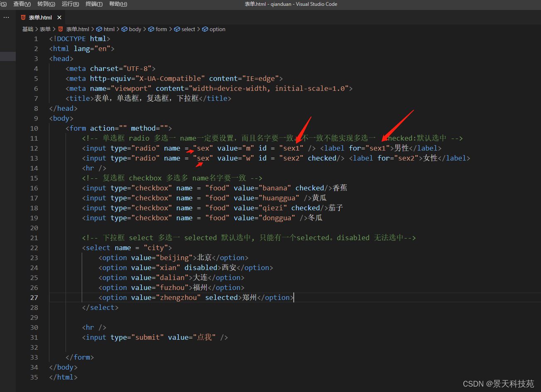The image size is (541, 392).
Task: Click the action="" attribute on the form tag
Action: coord(108,128)
